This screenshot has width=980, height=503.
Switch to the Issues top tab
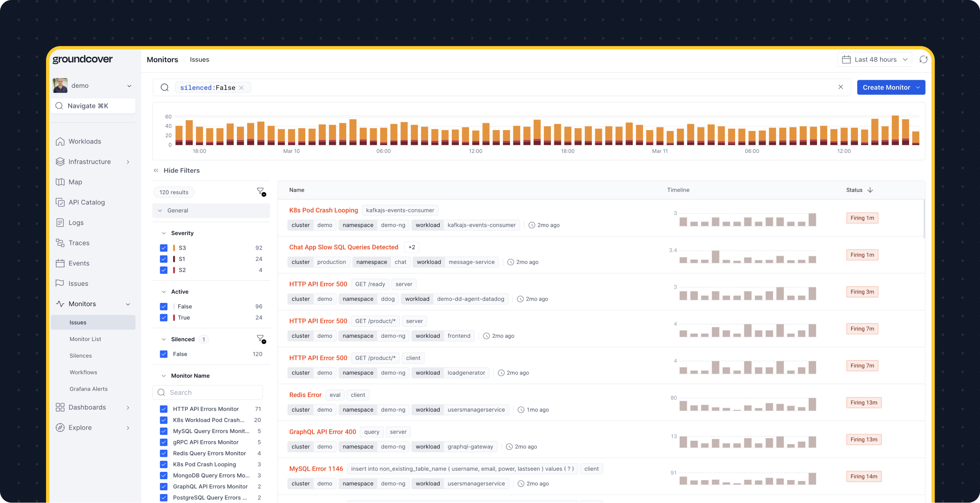point(199,59)
